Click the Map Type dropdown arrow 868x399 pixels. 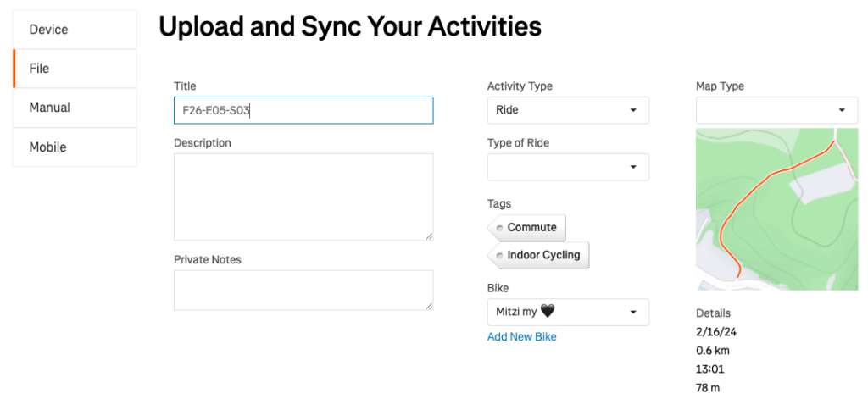pyautogui.click(x=842, y=110)
